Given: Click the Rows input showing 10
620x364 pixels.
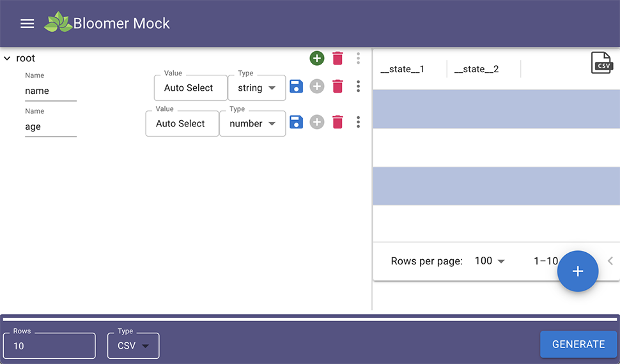Looking at the screenshot, I should tap(49, 345).
